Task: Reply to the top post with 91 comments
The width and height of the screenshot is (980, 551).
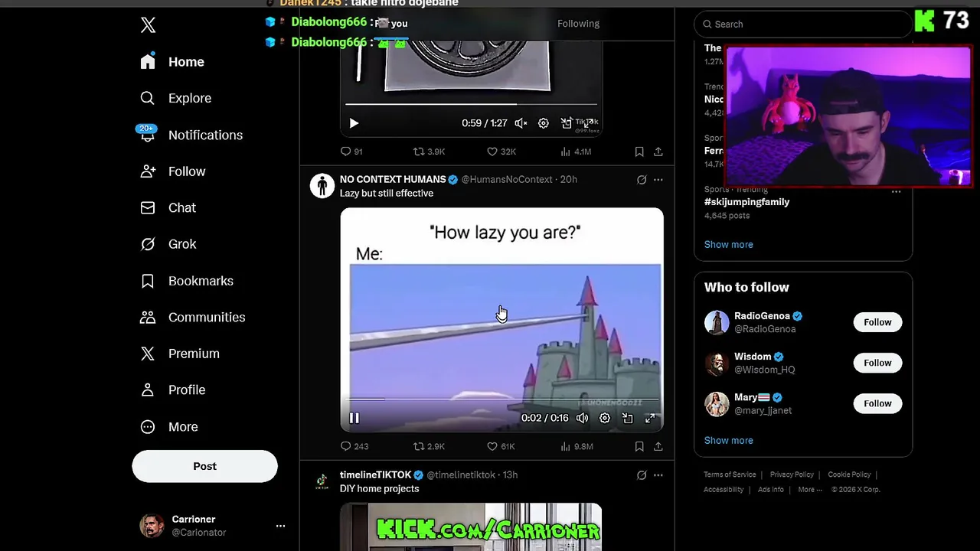Action: click(x=351, y=152)
